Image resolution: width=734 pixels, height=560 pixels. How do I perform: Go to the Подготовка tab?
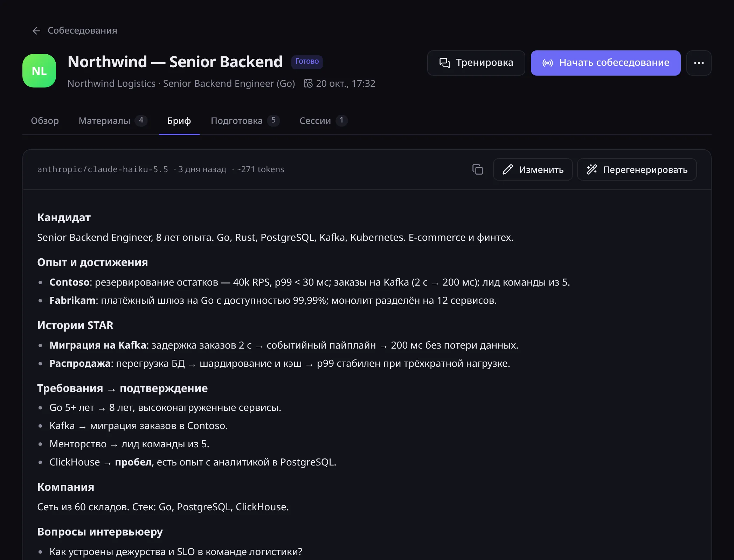[x=245, y=121]
